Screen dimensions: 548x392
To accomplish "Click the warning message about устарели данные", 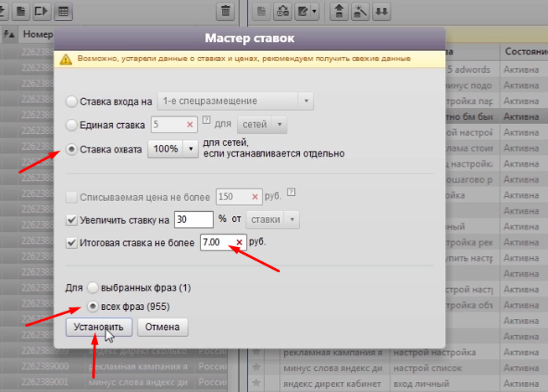I will coord(244,59).
